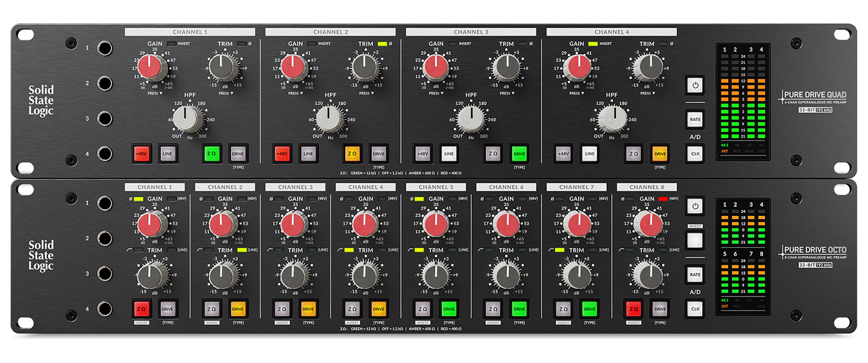
Task: Toggle the Quad Channel 1 LINE button
Action: [x=168, y=154]
